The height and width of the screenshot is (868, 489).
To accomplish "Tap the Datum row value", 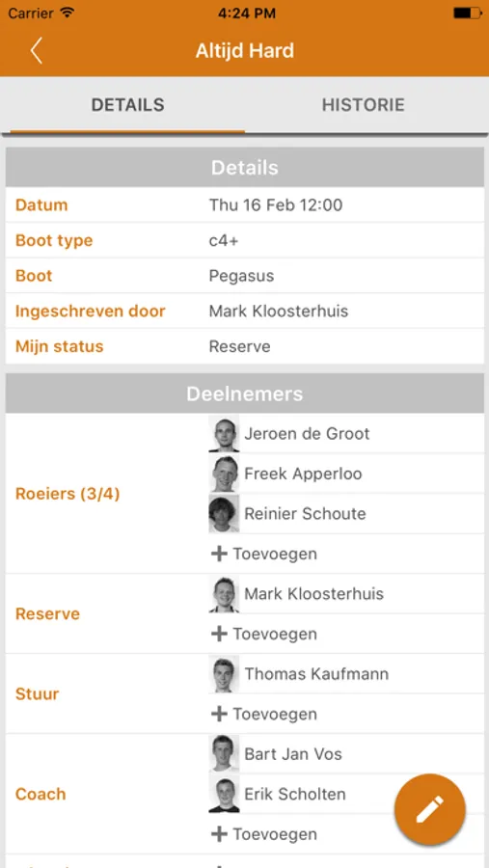I will (x=276, y=205).
